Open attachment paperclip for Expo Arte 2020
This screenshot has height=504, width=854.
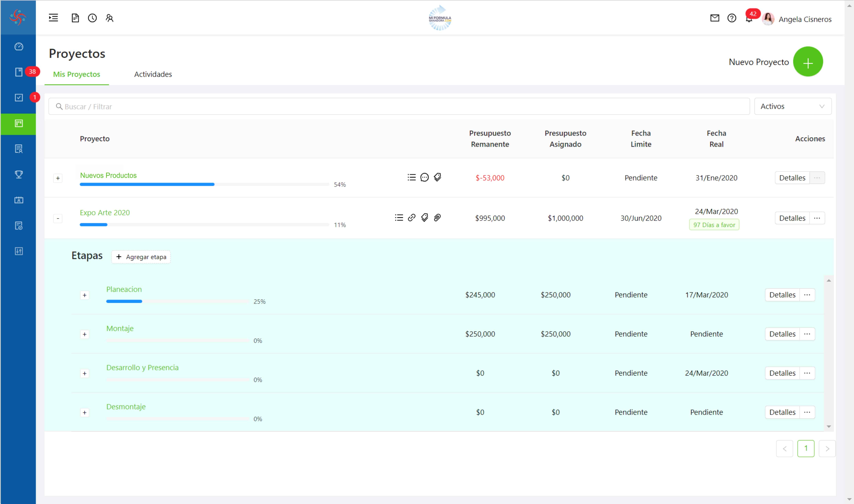(x=437, y=217)
